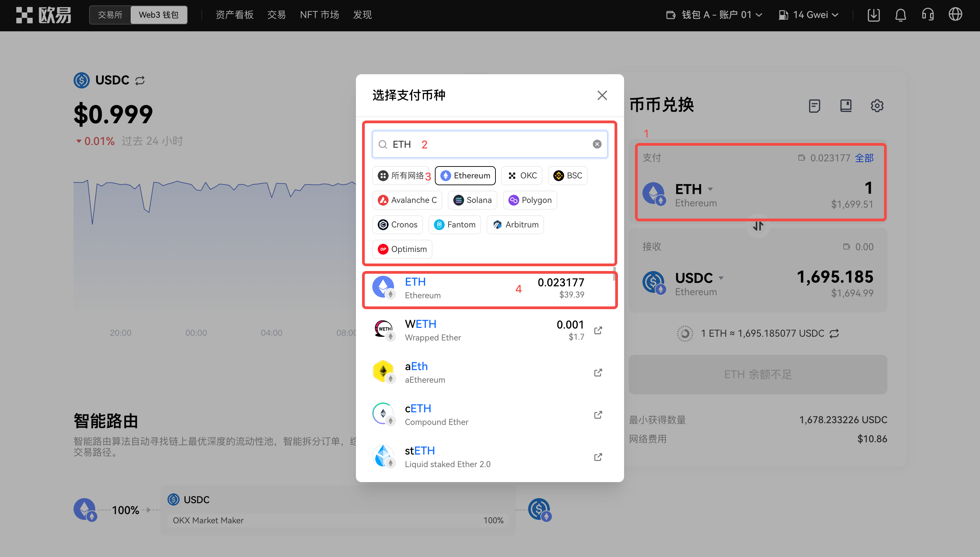Click the token search input field
This screenshot has width=980, height=557.
[x=497, y=144]
